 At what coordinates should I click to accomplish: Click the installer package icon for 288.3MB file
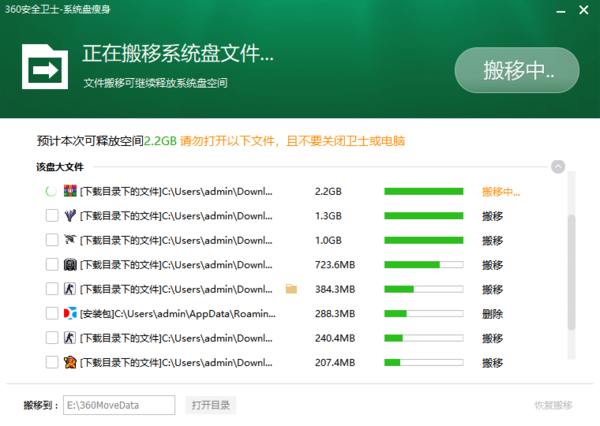pyautogui.click(x=70, y=313)
